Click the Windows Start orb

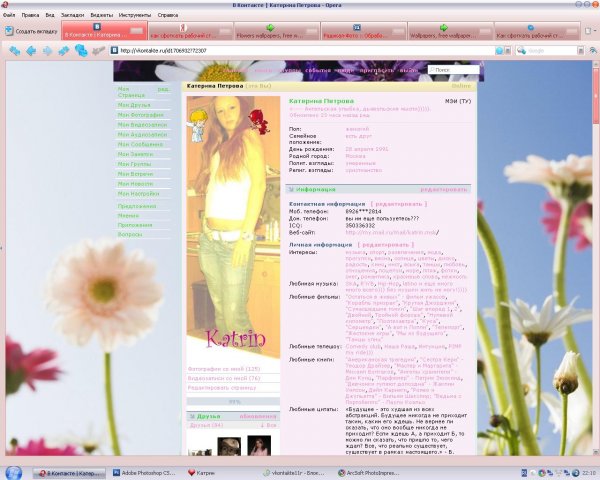[x=13, y=473]
